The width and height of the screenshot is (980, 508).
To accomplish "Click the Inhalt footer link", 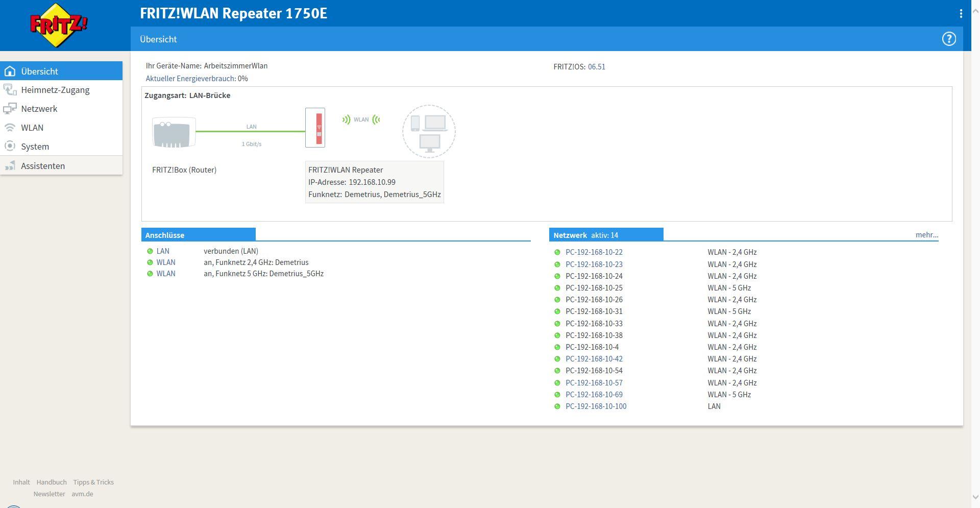I will pyautogui.click(x=21, y=482).
